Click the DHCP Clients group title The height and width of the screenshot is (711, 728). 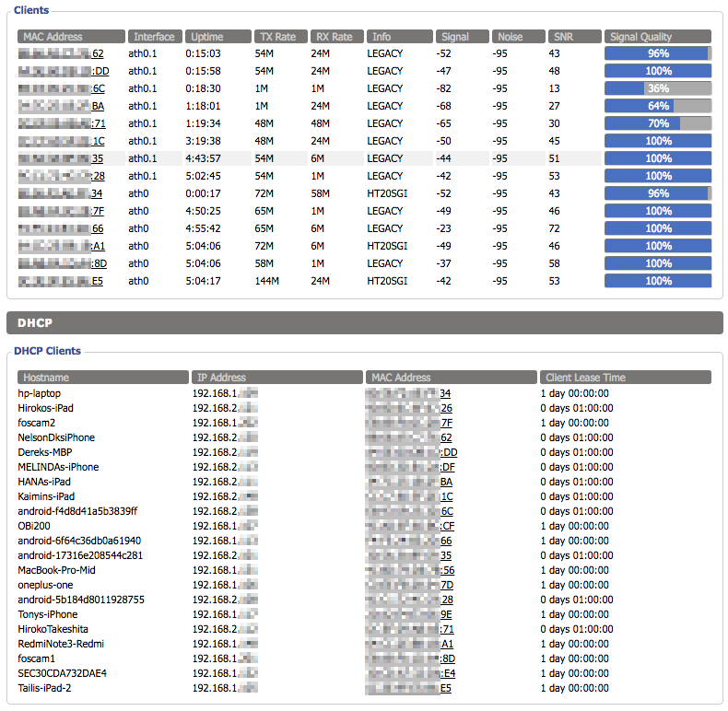47,351
